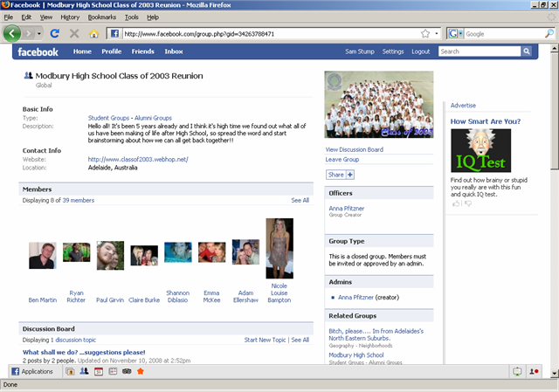Screen dimensions: 559x392
Task: Bookmark this page with the star icon
Action: [425, 33]
